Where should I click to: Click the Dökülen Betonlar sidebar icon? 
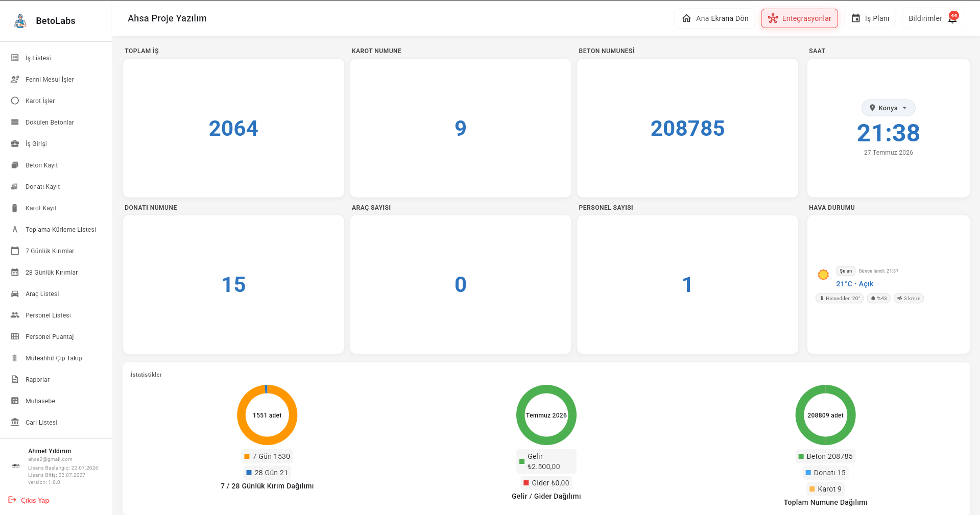pos(15,122)
